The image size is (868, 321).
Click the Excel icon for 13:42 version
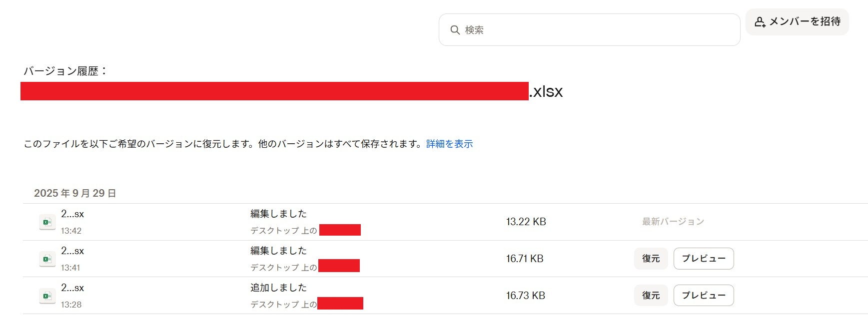click(x=47, y=222)
